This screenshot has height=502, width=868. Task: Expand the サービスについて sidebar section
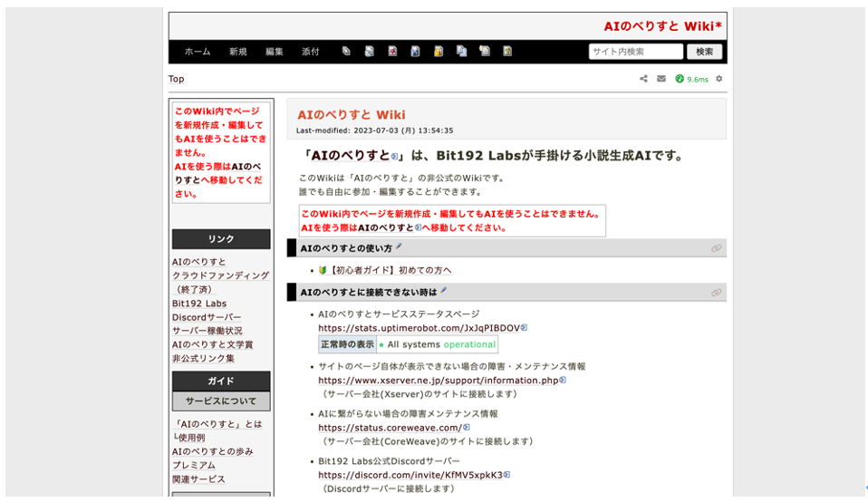coord(221,401)
